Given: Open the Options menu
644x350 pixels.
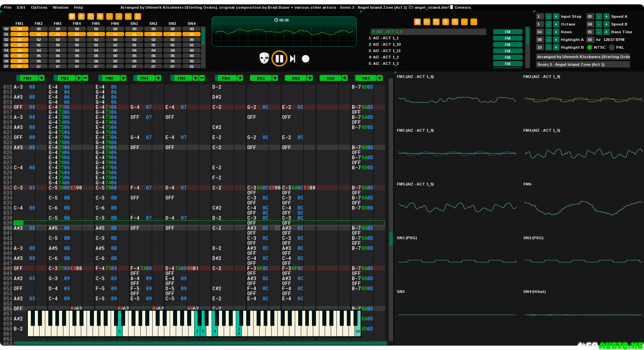Looking at the screenshot, I should click(39, 7).
